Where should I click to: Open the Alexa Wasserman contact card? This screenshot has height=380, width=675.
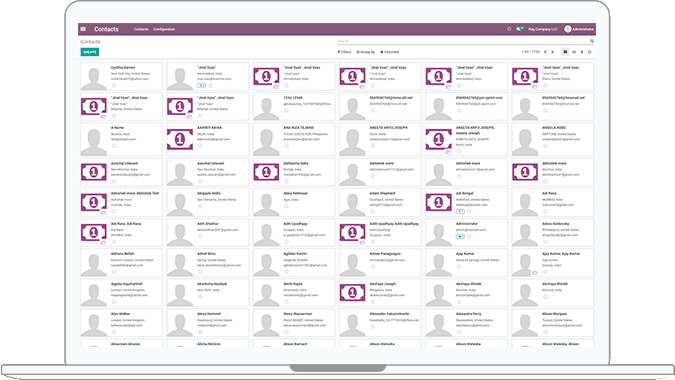[x=294, y=322]
